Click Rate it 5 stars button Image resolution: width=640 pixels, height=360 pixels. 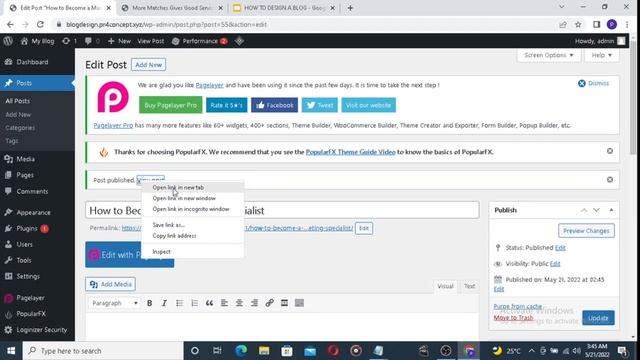coord(227,105)
